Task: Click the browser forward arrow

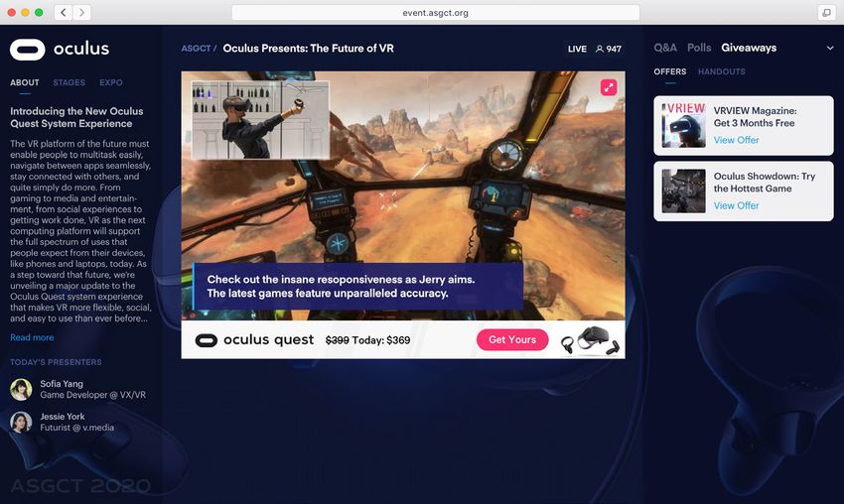Action: point(81,12)
